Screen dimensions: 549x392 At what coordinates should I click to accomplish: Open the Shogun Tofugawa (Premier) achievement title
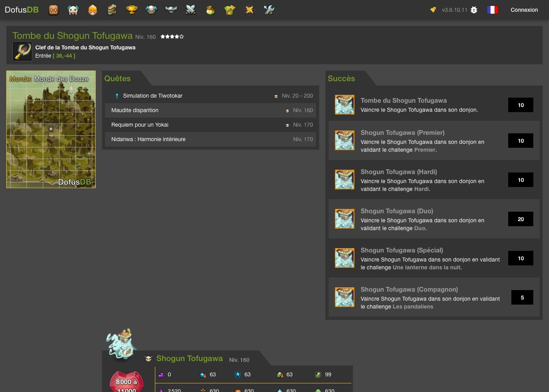[x=403, y=132]
